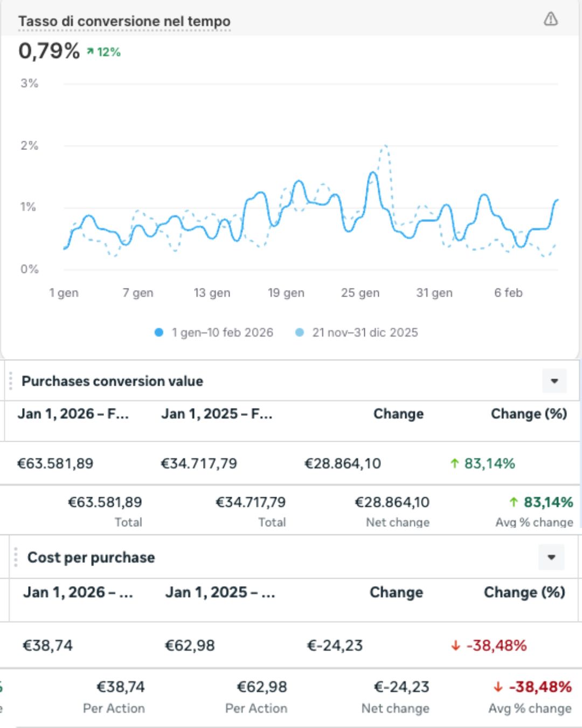Screen dimensions: 582x728
Task: Click the 19 gen label on chart axis
Action: 286,293
